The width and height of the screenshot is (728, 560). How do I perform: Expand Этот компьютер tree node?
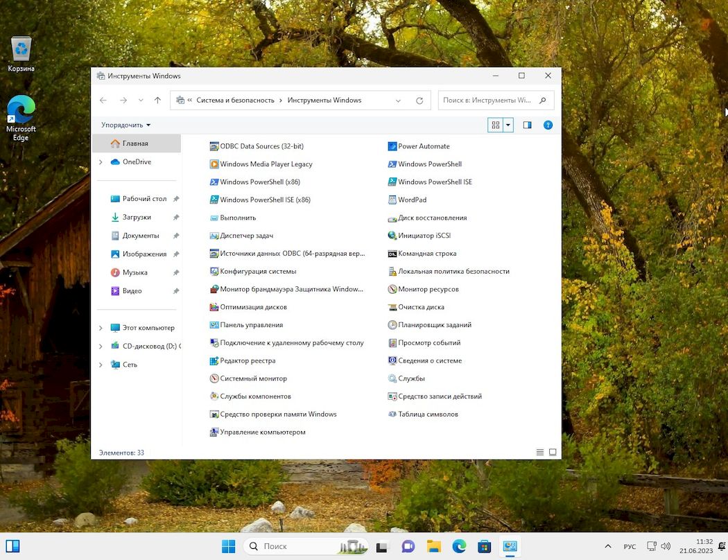tap(101, 328)
